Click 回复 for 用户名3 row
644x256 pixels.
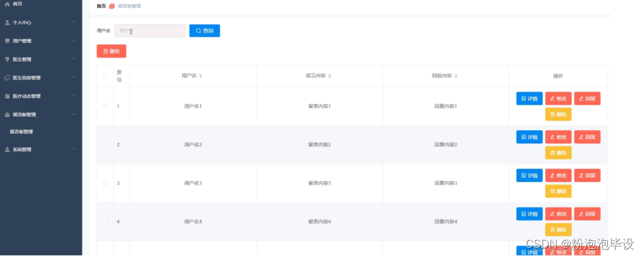(587, 176)
